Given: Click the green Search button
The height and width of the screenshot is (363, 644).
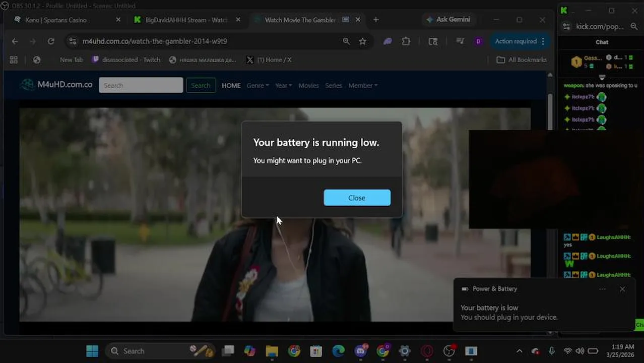Looking at the screenshot, I should pyautogui.click(x=201, y=85).
